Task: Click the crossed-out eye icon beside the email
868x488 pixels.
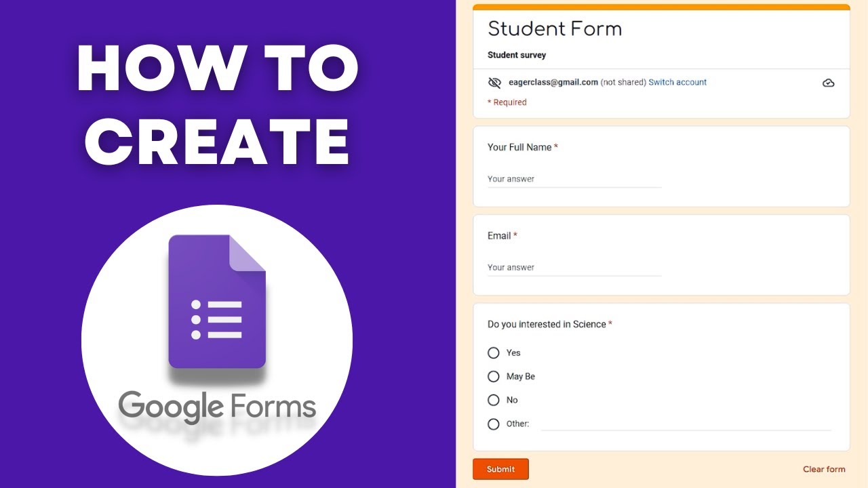Action: (x=494, y=83)
